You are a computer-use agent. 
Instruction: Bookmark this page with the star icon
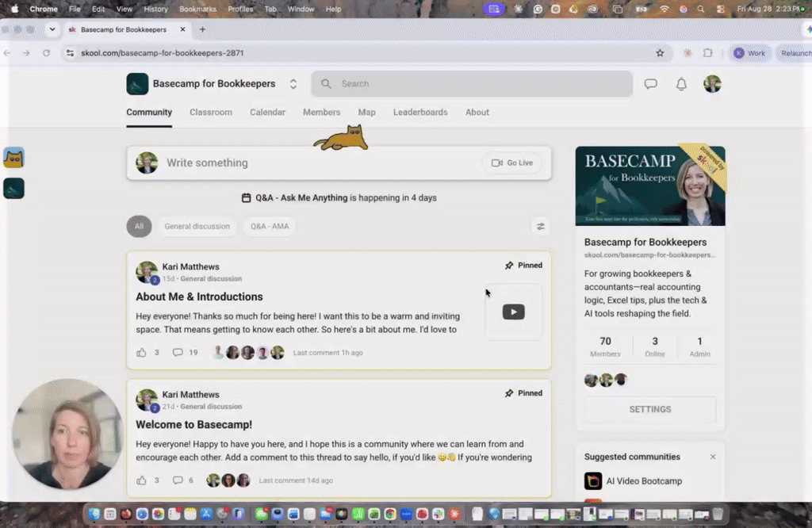660,53
